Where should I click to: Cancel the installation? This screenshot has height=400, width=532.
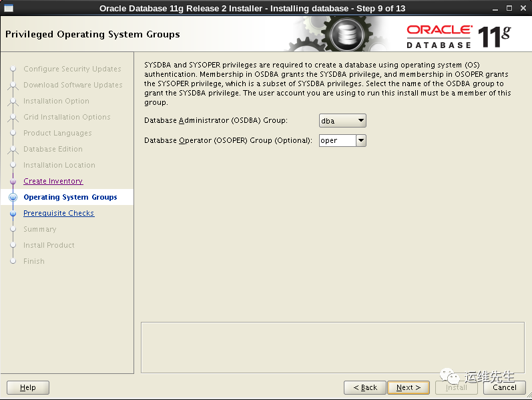click(505, 387)
